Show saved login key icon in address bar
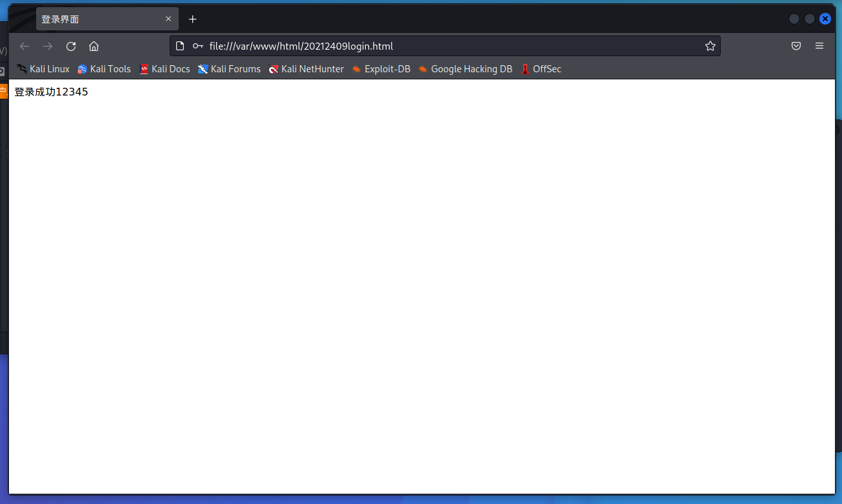The height and width of the screenshot is (504, 842). click(198, 46)
